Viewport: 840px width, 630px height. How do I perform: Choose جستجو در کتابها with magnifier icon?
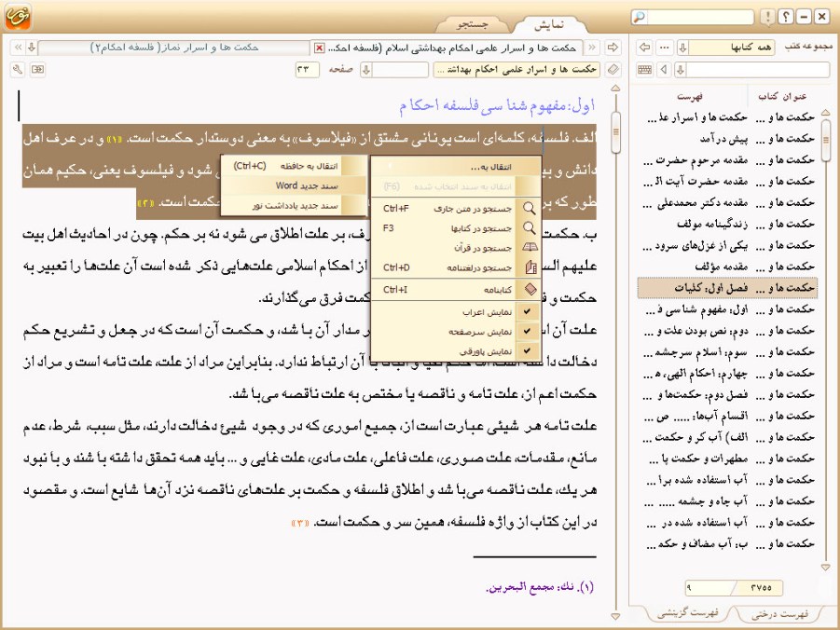tap(455, 228)
